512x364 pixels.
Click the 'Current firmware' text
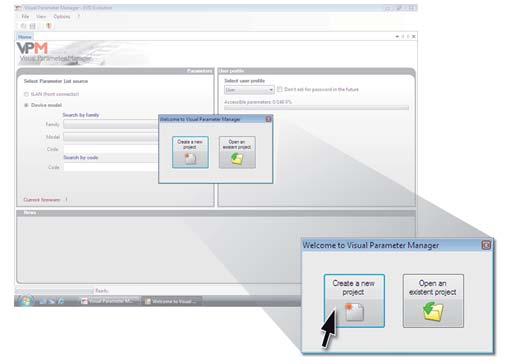click(42, 200)
